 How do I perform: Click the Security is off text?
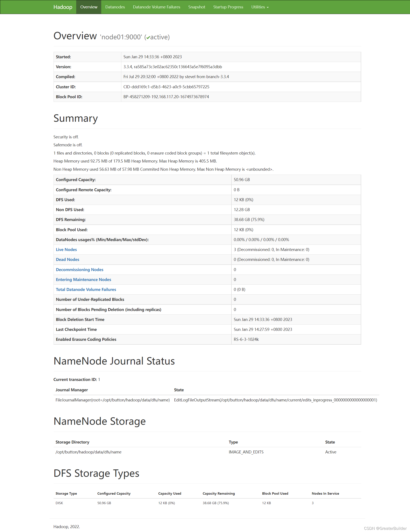[66, 137]
